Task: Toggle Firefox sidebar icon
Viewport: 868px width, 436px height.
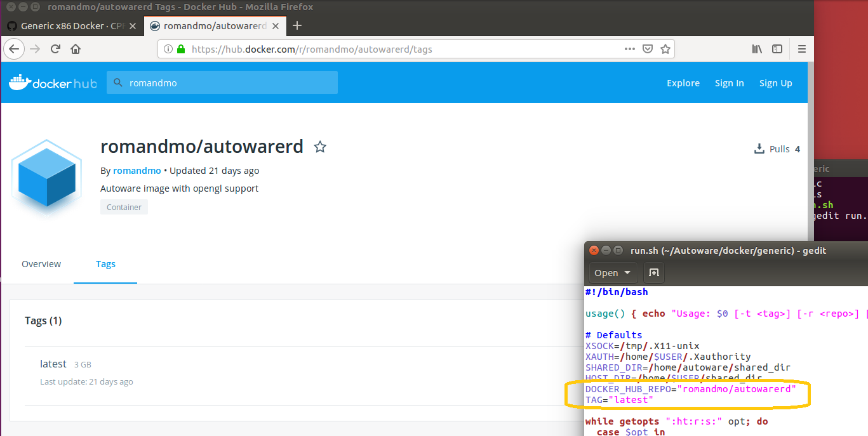Action: pyautogui.click(x=777, y=49)
